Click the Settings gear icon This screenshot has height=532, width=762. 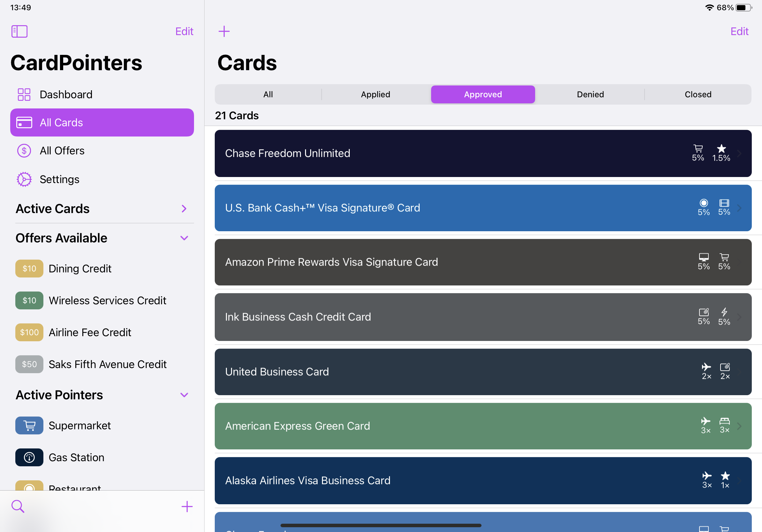[24, 180]
